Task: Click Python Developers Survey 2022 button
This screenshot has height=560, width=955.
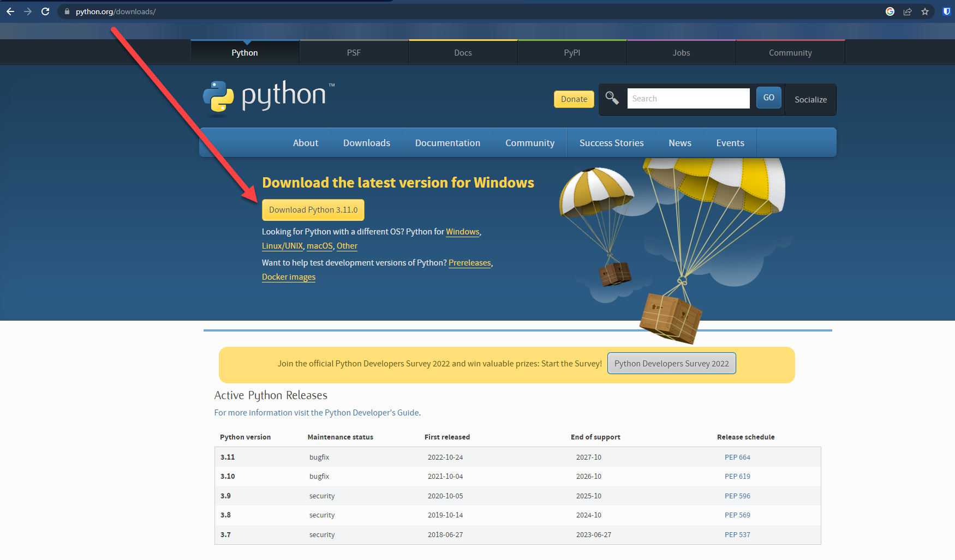Action: [672, 364]
